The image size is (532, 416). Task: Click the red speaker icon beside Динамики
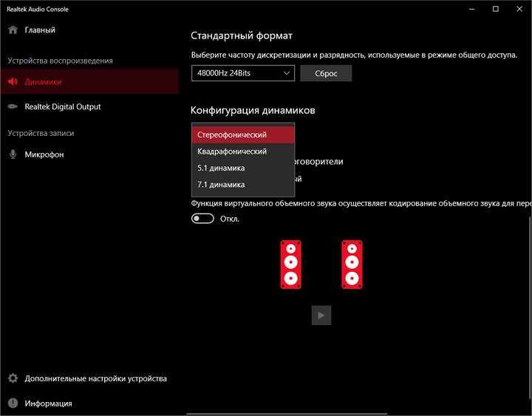click(x=13, y=81)
